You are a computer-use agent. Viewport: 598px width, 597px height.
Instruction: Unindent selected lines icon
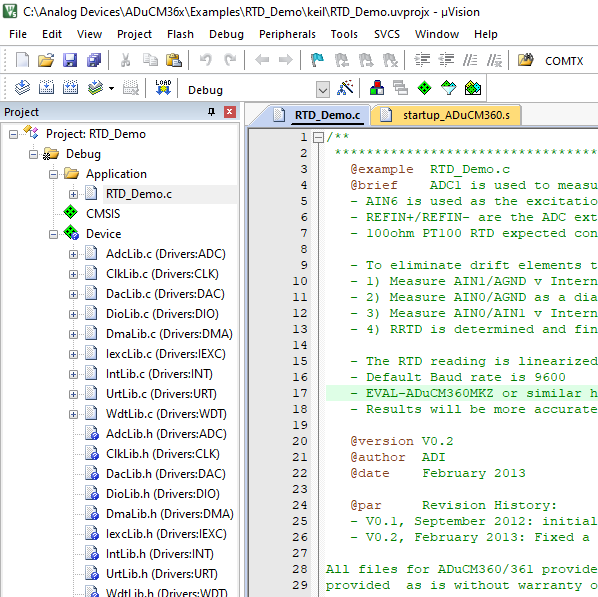pyautogui.click(x=446, y=60)
